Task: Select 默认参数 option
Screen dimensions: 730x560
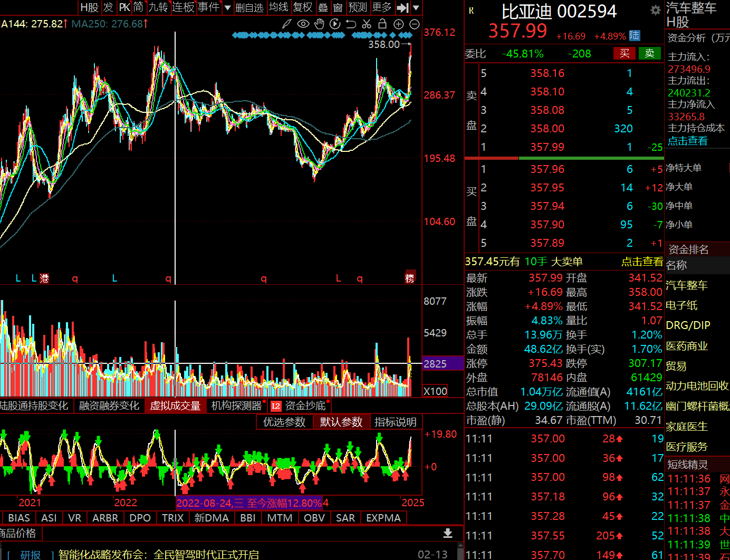Action: pyautogui.click(x=341, y=422)
